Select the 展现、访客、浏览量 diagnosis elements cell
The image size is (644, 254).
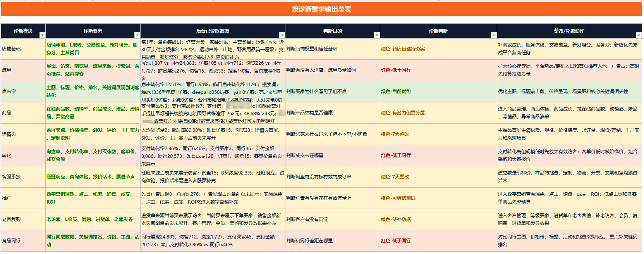pos(93,70)
